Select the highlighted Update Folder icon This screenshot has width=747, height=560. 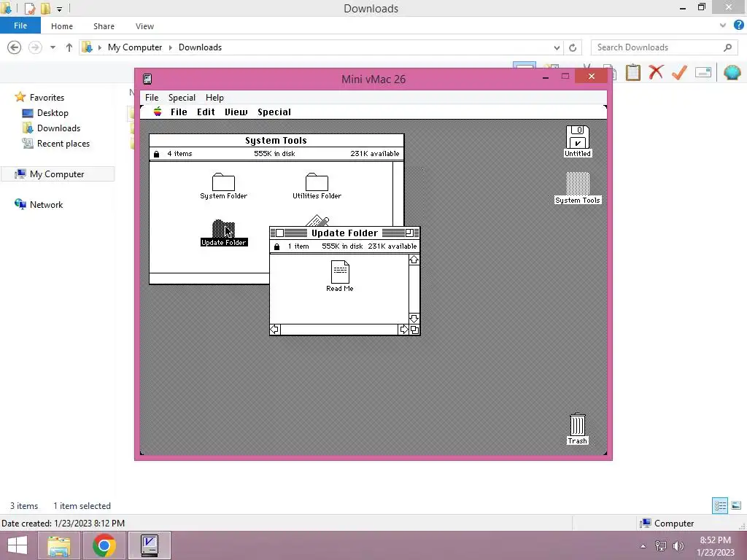pyautogui.click(x=223, y=228)
